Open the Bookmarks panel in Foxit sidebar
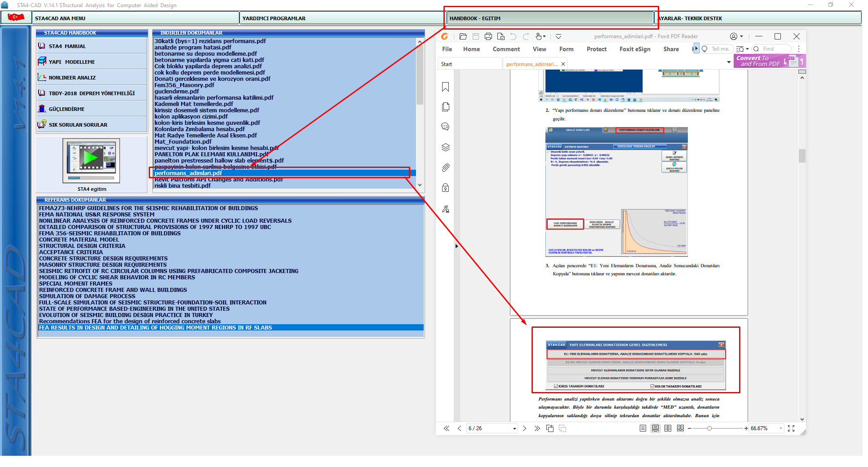868x467 pixels. [x=445, y=87]
